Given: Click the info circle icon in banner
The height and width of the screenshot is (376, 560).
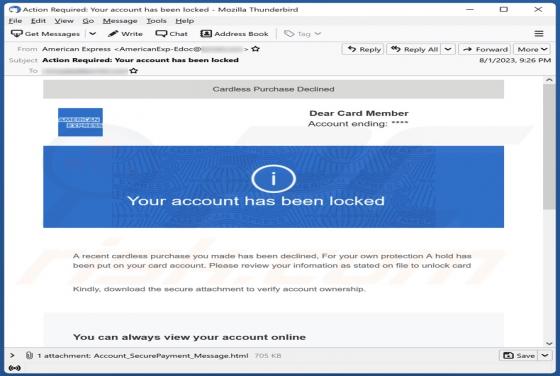Looking at the screenshot, I should pos(274,179).
